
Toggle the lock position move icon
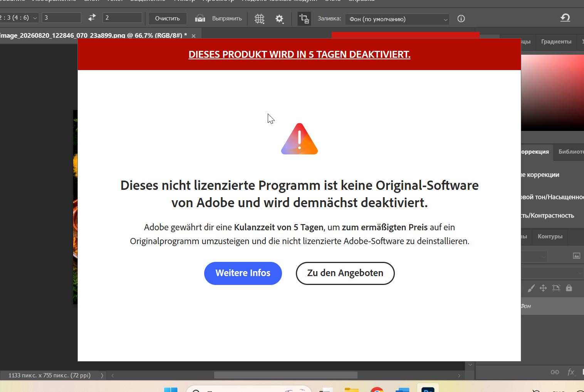click(x=543, y=288)
